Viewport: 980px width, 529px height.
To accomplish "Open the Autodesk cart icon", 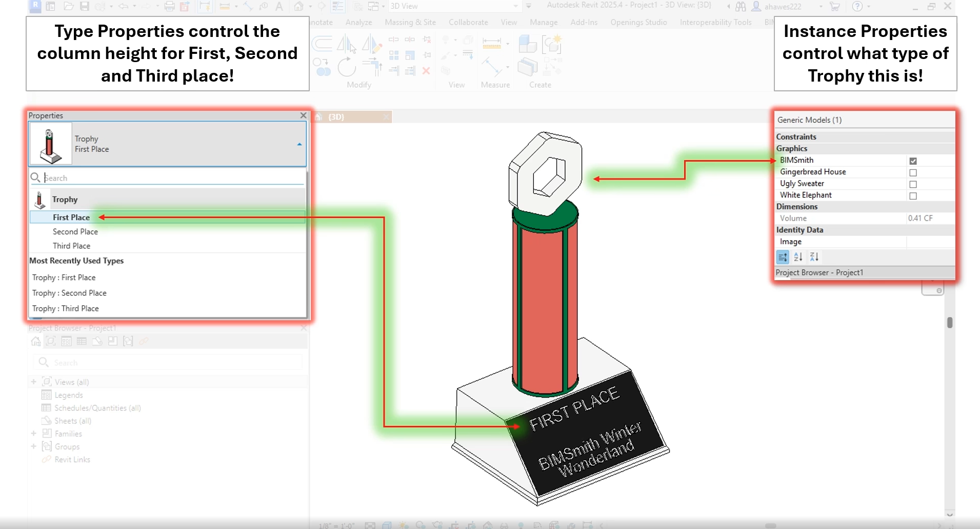I will click(835, 6).
